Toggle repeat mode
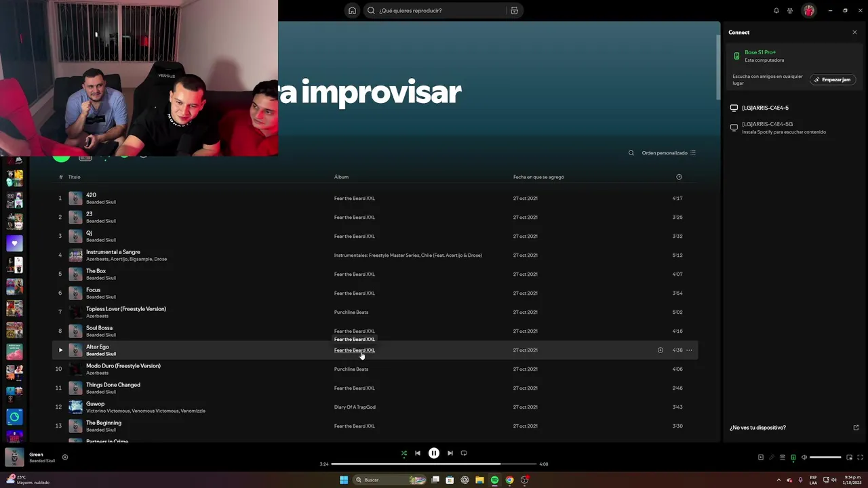This screenshot has height=488, width=868. pyautogui.click(x=464, y=453)
